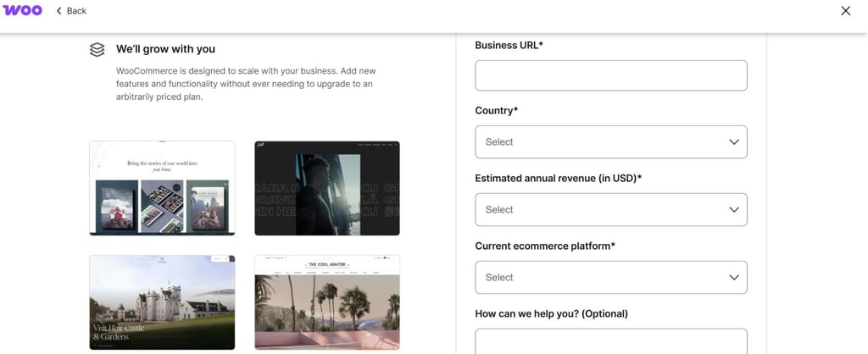The height and width of the screenshot is (354, 868).
Task: Open the dark portrait store thumbnail
Action: (x=327, y=188)
